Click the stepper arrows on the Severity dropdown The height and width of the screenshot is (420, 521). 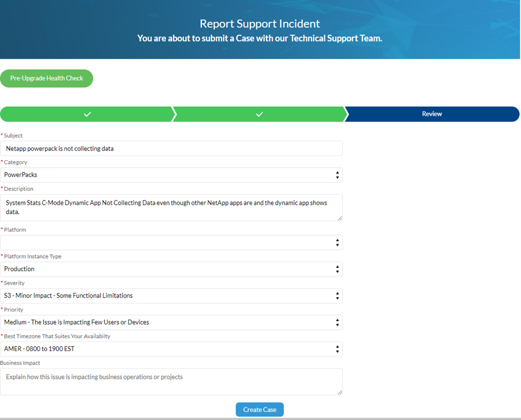click(337, 295)
